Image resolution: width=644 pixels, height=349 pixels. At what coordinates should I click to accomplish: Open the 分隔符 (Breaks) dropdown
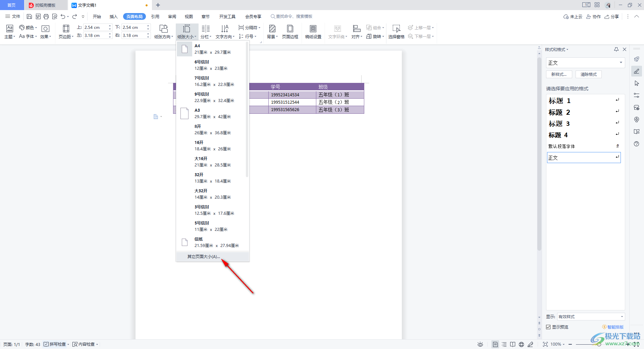249,28
